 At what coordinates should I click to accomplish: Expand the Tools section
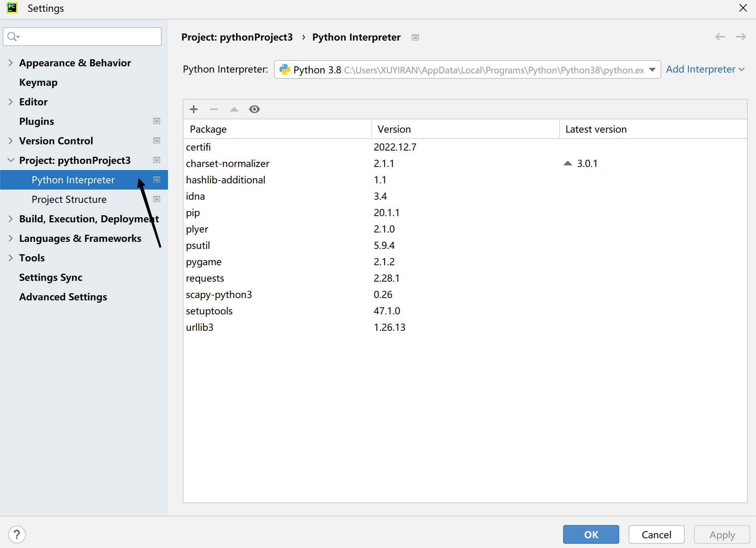coord(11,258)
